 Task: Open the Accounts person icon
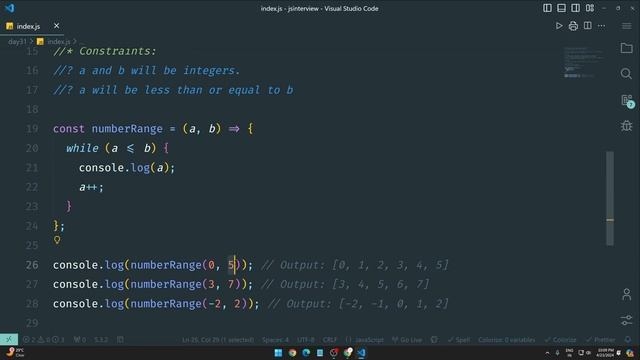[x=627, y=294]
